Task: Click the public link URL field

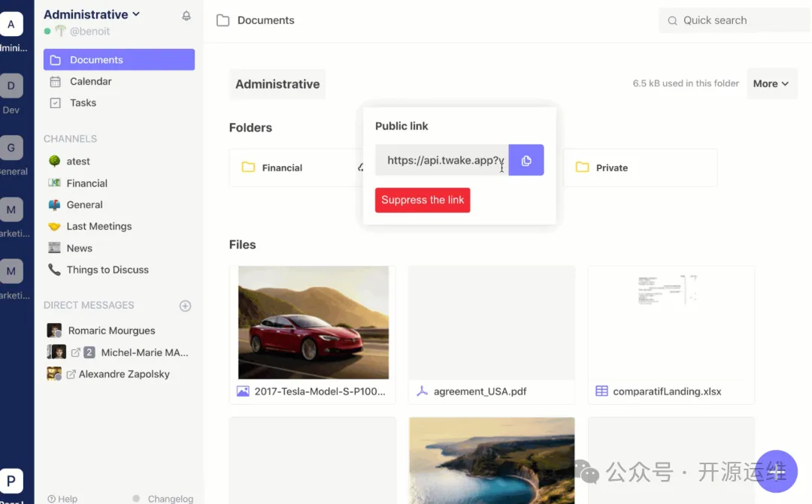Action: (x=442, y=160)
